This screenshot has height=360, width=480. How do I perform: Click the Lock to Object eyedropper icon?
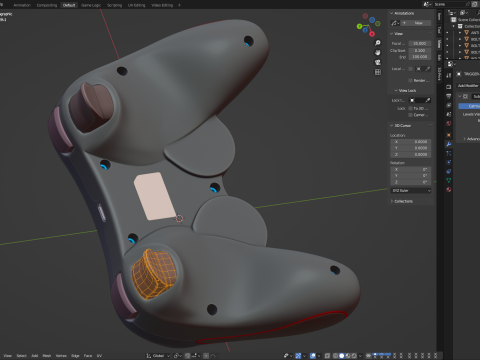click(428, 100)
